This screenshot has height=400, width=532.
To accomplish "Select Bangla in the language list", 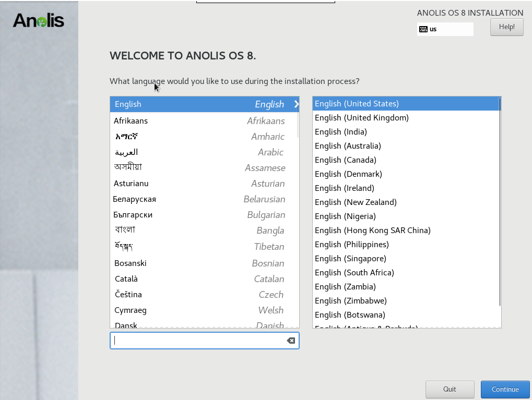I will pyautogui.click(x=204, y=230).
